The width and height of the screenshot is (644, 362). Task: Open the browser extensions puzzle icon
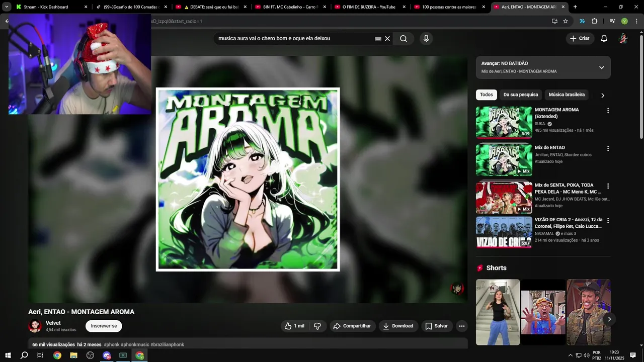click(594, 21)
